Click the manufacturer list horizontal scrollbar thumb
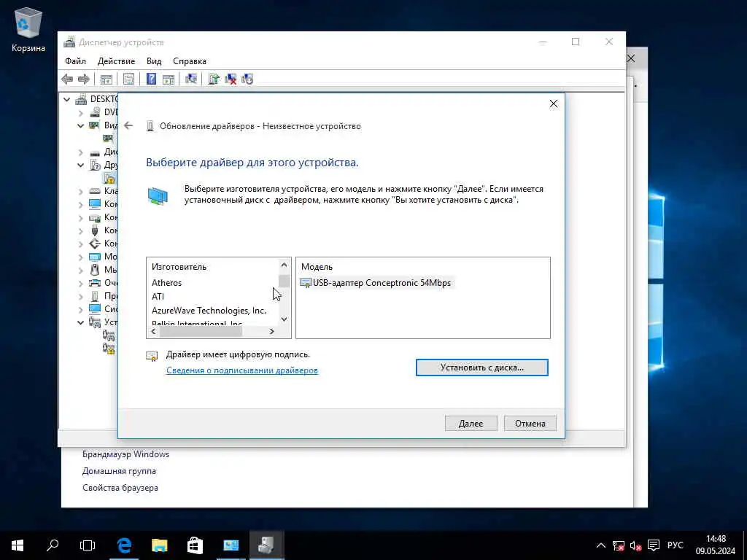The width and height of the screenshot is (747, 560). pyautogui.click(x=201, y=332)
